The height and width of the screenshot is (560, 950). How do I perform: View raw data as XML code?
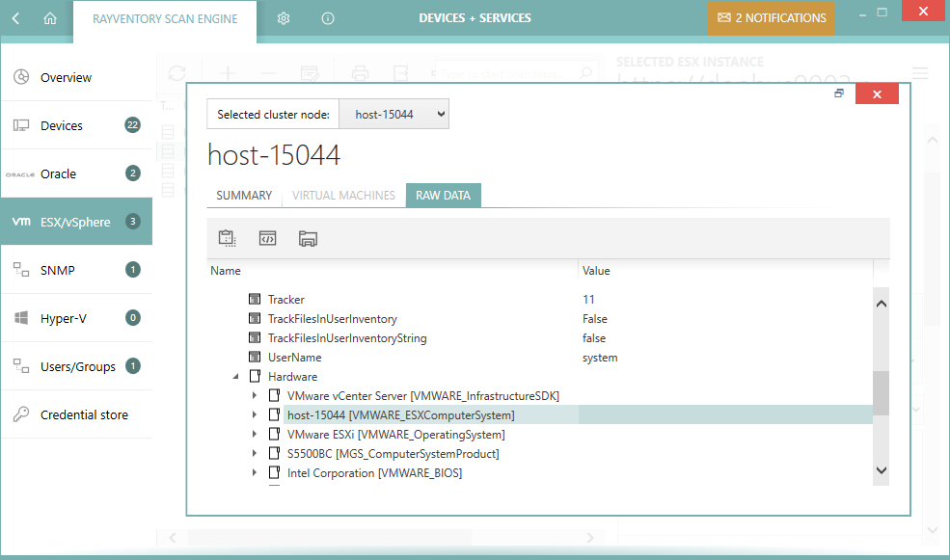tap(267, 238)
